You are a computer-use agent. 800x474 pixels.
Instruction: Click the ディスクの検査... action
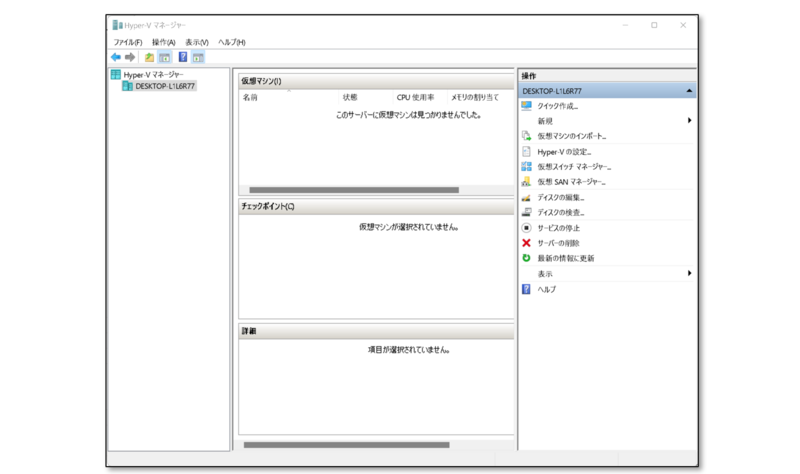(x=561, y=212)
